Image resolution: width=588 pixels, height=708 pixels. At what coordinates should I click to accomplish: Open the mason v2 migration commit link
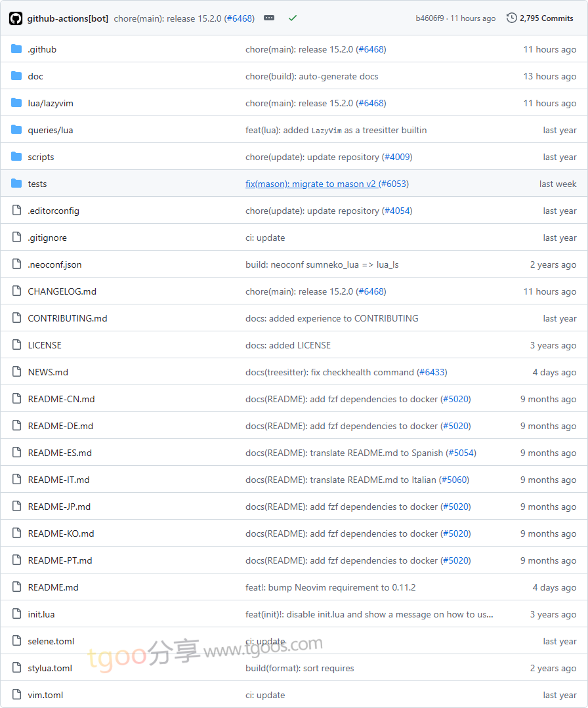point(312,184)
